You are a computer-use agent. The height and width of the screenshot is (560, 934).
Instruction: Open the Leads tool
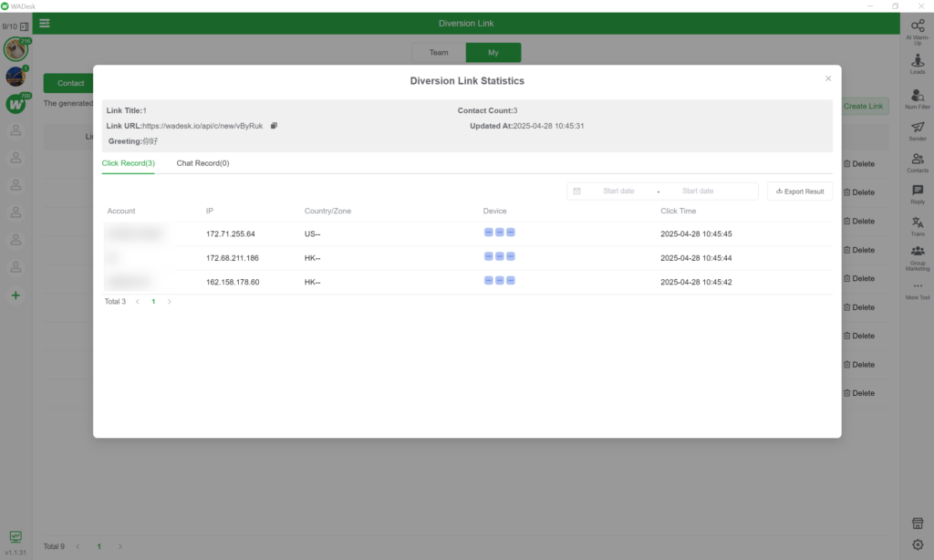918,65
